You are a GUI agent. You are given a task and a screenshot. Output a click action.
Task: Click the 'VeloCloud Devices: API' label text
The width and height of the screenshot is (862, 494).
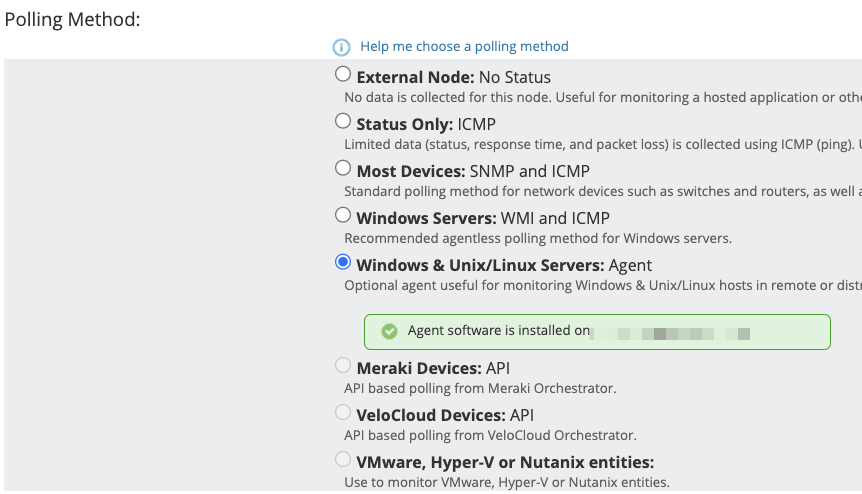click(446, 415)
